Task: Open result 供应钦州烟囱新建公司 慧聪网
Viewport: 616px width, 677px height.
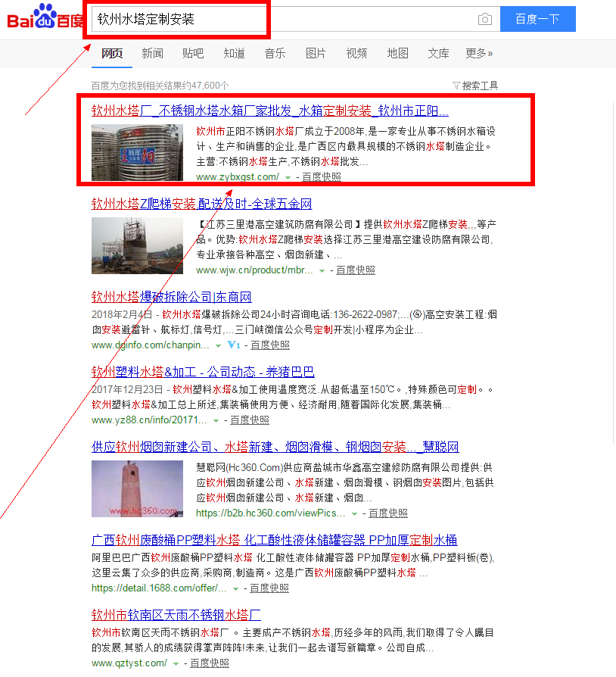Action: tap(275, 447)
